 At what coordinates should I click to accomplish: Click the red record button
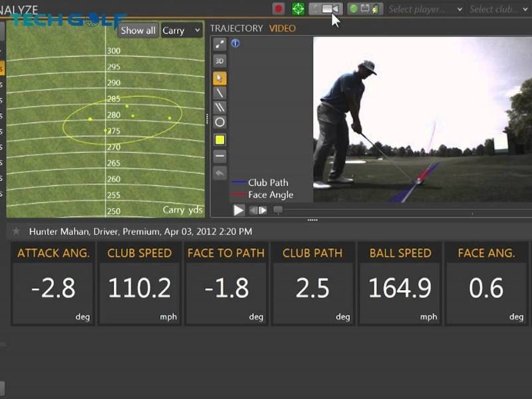279,9
